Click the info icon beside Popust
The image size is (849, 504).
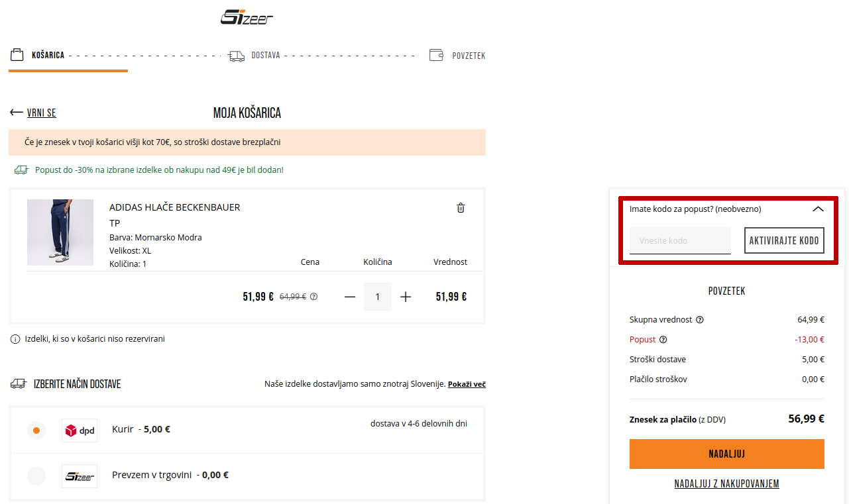(x=663, y=340)
